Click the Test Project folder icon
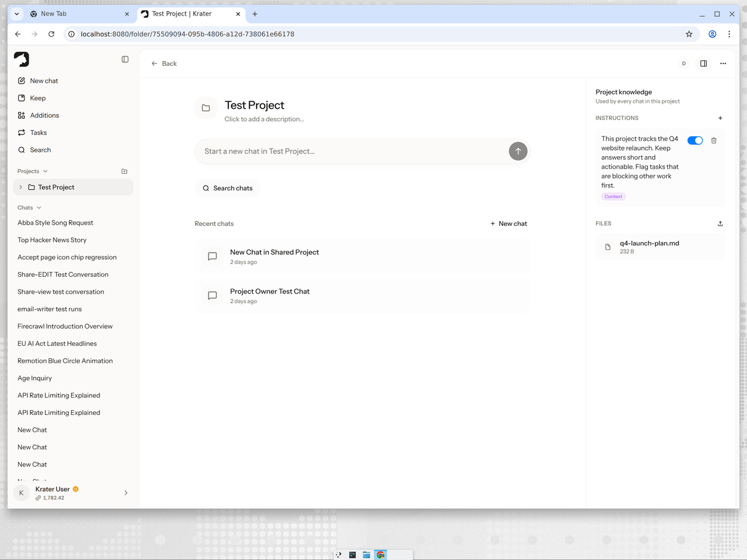Viewport: 747px width, 560px height. click(x=206, y=108)
